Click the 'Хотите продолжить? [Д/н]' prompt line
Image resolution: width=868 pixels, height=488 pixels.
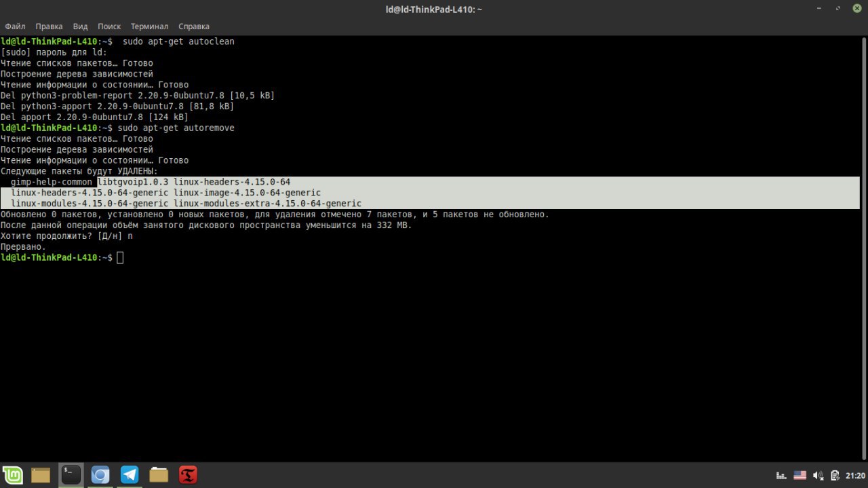pyautogui.click(x=66, y=236)
